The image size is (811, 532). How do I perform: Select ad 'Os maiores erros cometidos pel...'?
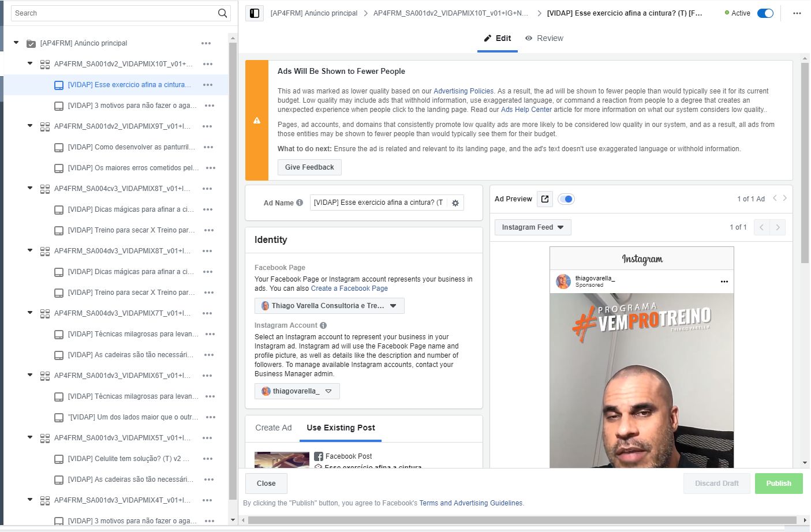coord(133,168)
